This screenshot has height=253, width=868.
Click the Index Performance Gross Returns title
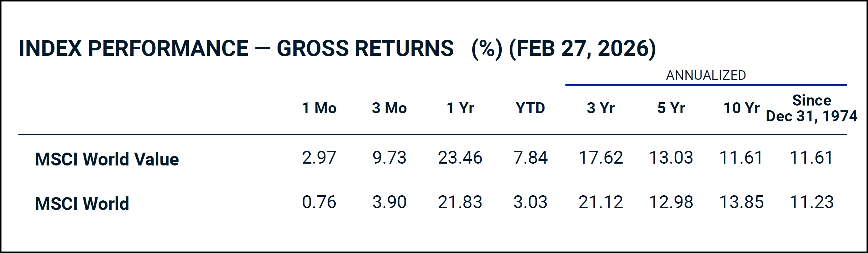click(x=337, y=49)
